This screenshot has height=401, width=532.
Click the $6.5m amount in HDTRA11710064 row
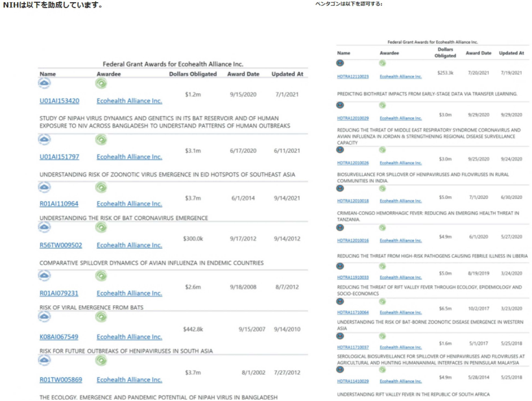[445, 308]
